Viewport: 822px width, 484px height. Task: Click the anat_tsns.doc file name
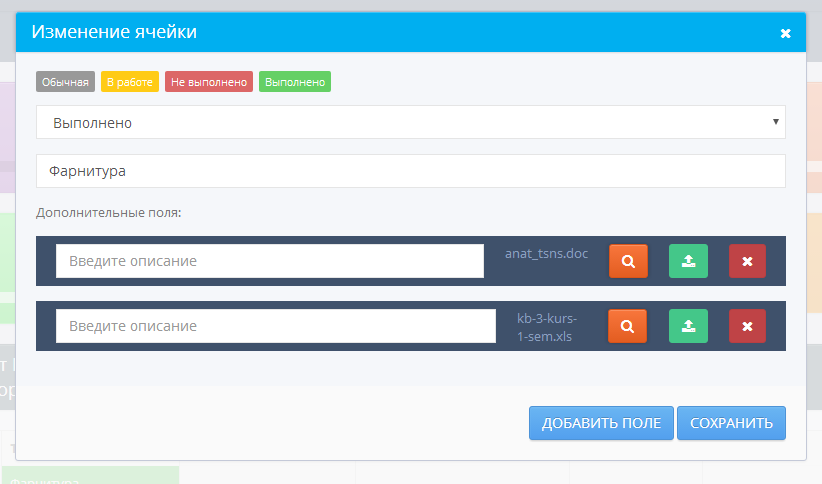coord(546,254)
